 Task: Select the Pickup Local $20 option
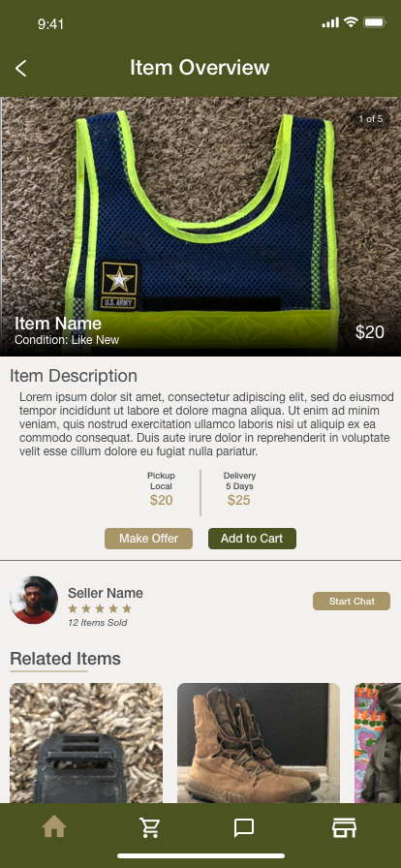(x=161, y=489)
